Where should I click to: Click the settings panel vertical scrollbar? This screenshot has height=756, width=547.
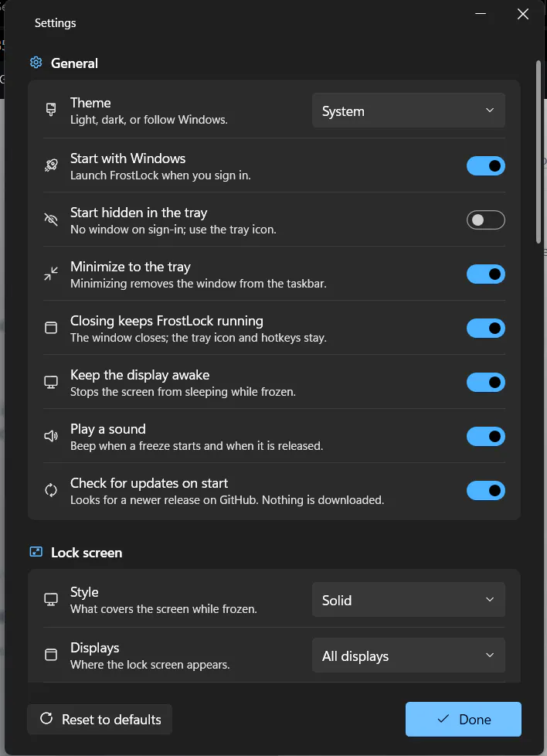(539, 152)
